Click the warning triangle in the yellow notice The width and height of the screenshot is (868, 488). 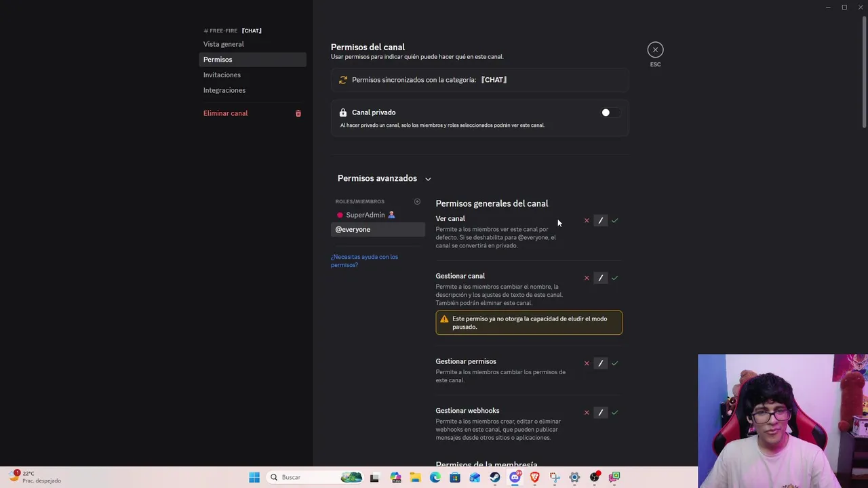click(x=444, y=319)
